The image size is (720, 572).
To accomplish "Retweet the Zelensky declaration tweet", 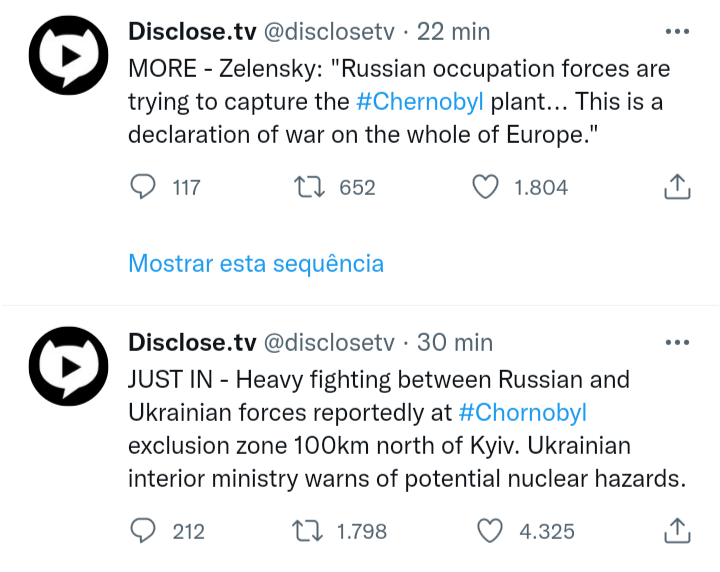I will 303,187.
